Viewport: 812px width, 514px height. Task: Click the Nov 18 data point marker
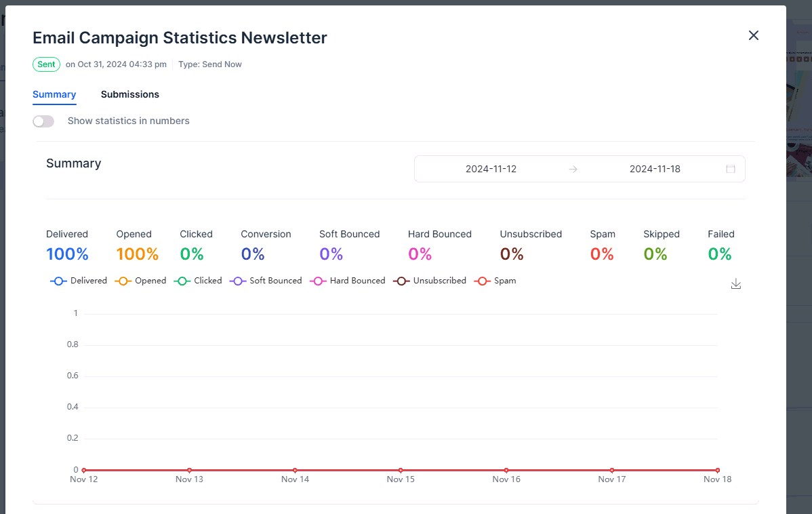click(717, 470)
